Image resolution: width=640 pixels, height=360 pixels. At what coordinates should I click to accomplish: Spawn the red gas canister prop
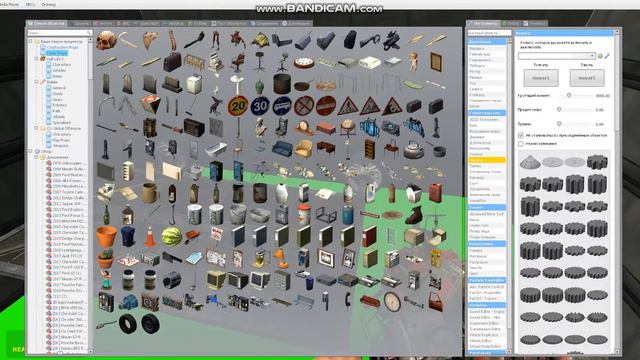[x=436, y=193]
